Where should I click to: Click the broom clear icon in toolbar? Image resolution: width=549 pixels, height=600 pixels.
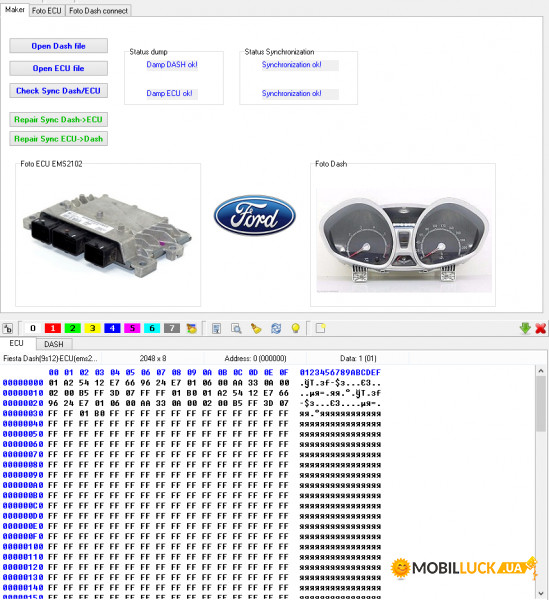(256, 328)
